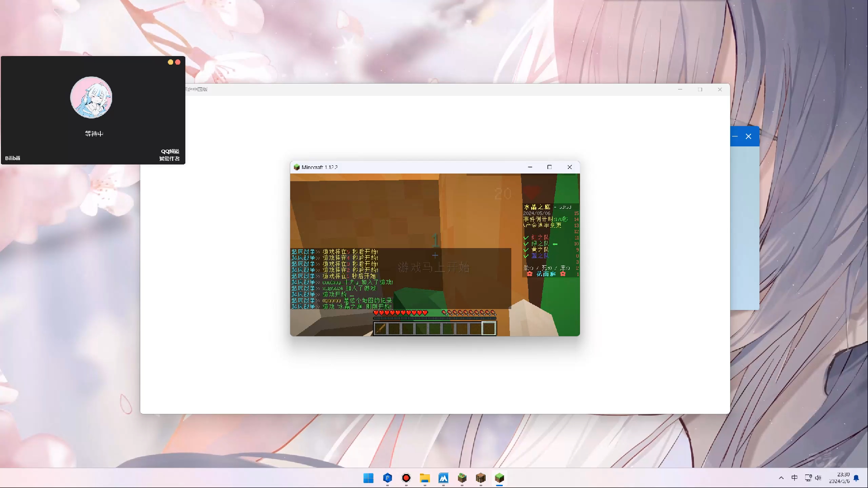Select the fifth middle hotbar slot
This screenshot has height=488, width=868.
point(434,328)
